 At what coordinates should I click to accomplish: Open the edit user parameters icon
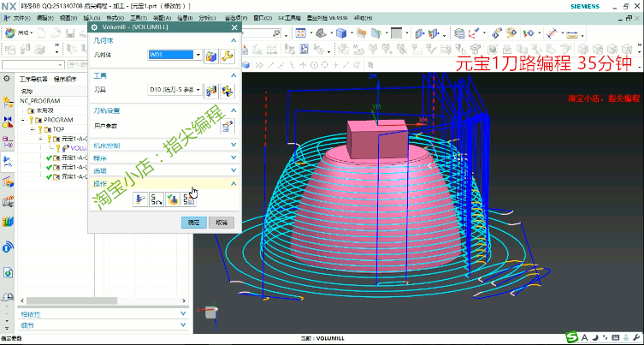coord(227,126)
